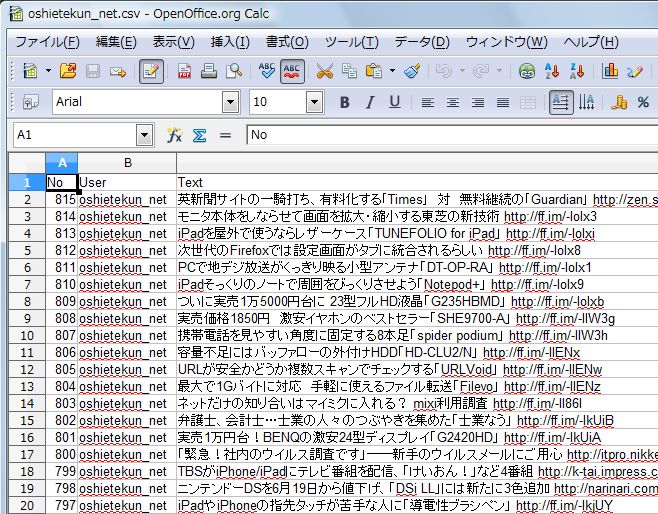Select row 10 header
The height and width of the screenshot is (514, 658).
(27, 335)
